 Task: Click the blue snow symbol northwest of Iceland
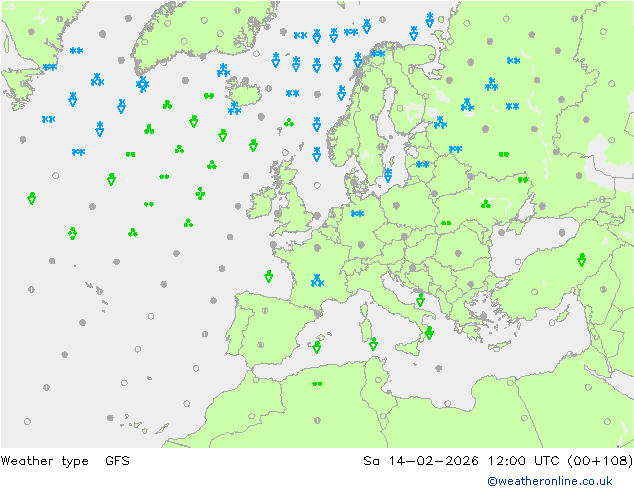223,70
